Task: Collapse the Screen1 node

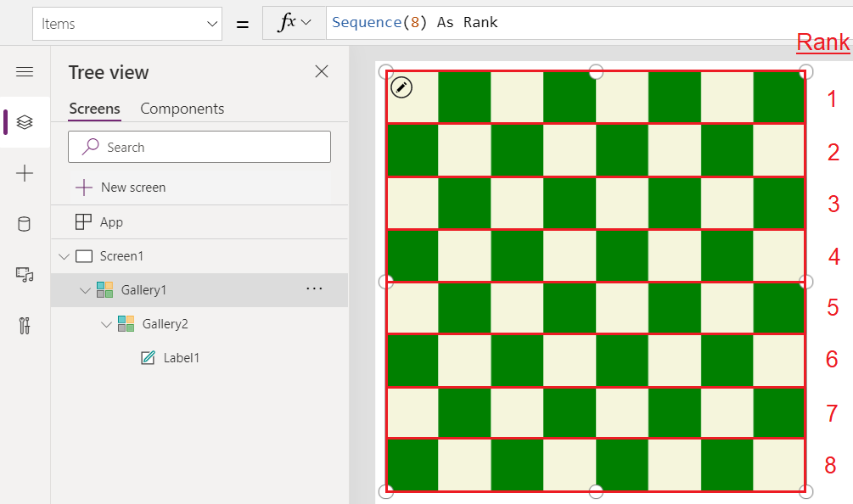Action: 65,255
